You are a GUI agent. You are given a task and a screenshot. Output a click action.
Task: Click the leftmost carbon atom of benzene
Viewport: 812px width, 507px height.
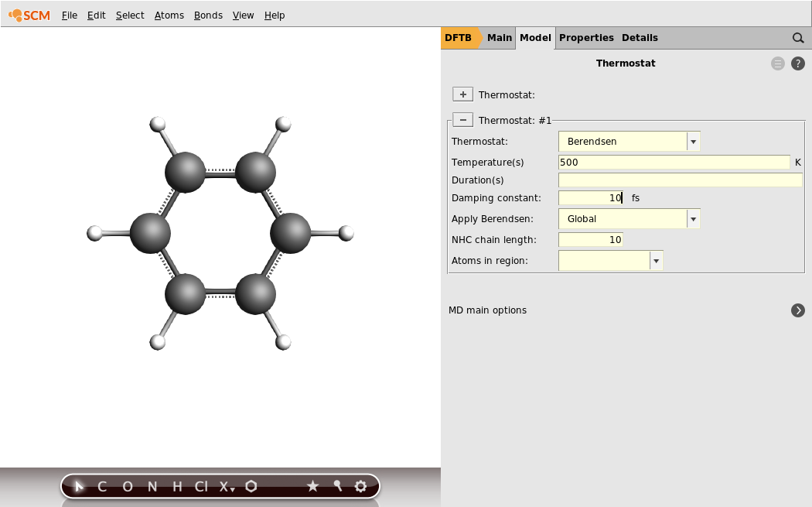coord(150,233)
